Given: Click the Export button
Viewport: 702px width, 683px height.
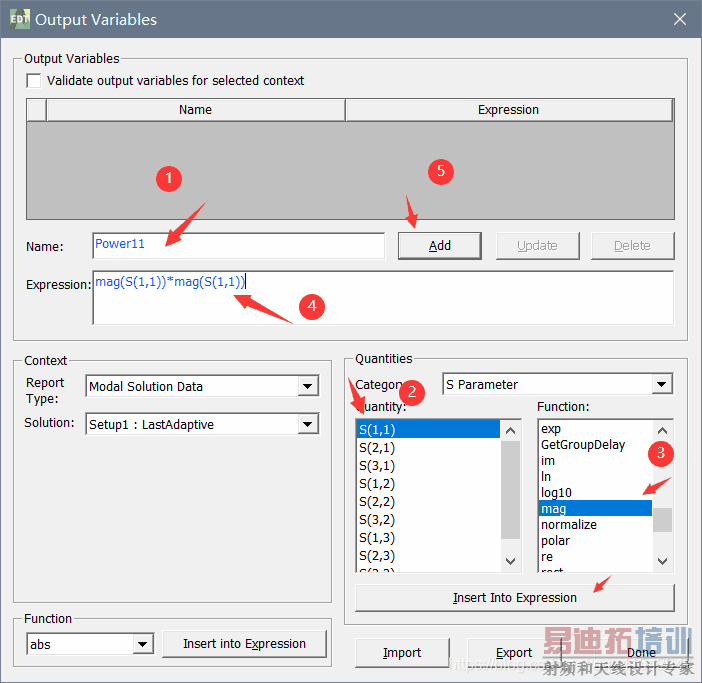Looking at the screenshot, I should (x=514, y=653).
